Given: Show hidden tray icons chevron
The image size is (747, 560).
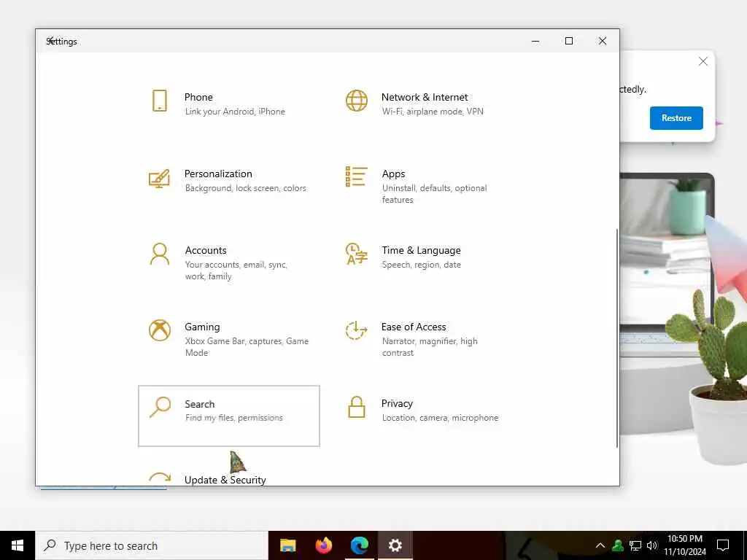Looking at the screenshot, I should tap(600, 545).
